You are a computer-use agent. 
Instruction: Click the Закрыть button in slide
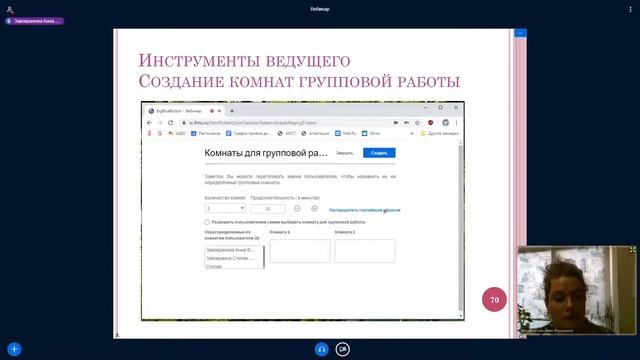pos(344,153)
